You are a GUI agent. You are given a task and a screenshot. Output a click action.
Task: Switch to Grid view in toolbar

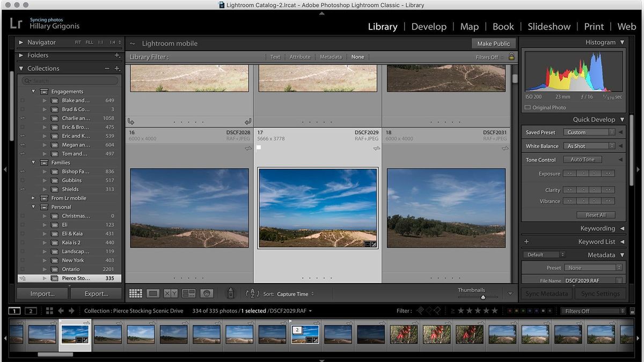pos(136,293)
